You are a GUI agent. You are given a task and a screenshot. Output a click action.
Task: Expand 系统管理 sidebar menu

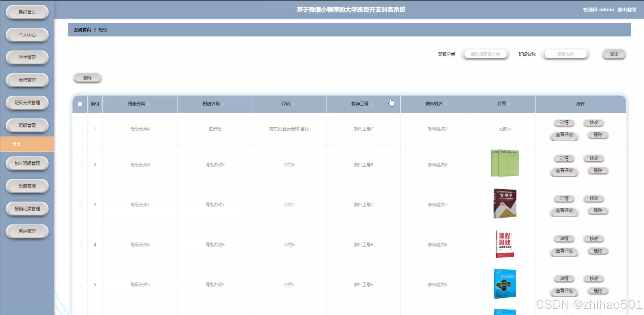(27, 231)
